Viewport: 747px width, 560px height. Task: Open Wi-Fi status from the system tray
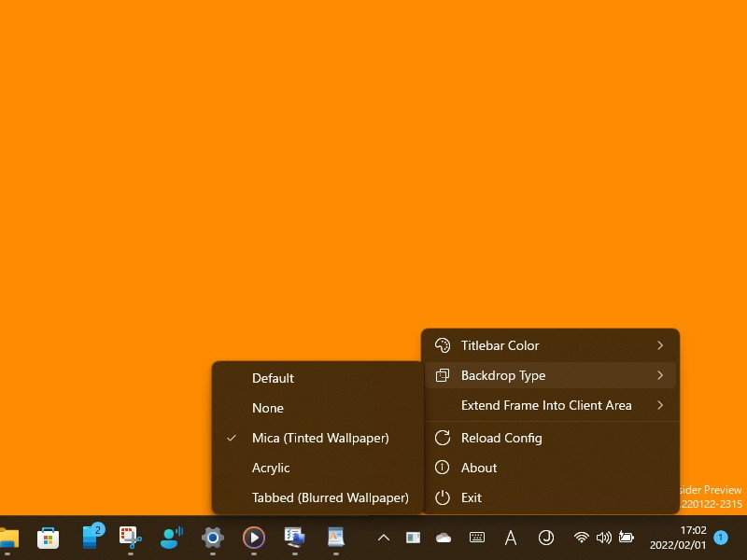(x=581, y=538)
